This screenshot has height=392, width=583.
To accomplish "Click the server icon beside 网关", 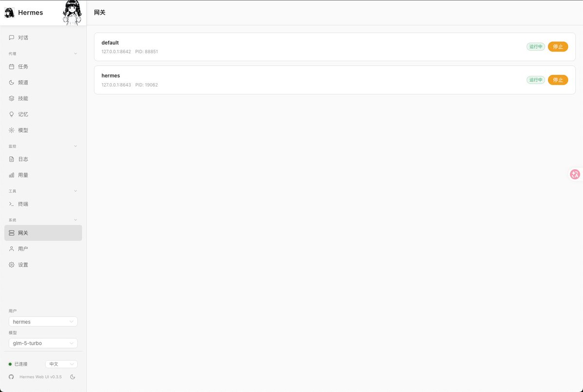I will click(x=12, y=233).
